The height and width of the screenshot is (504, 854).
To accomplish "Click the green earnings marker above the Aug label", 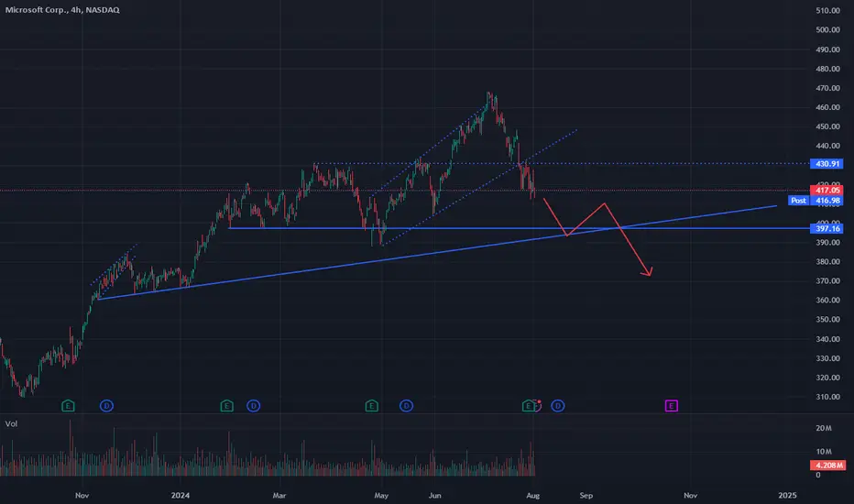I will coord(528,405).
